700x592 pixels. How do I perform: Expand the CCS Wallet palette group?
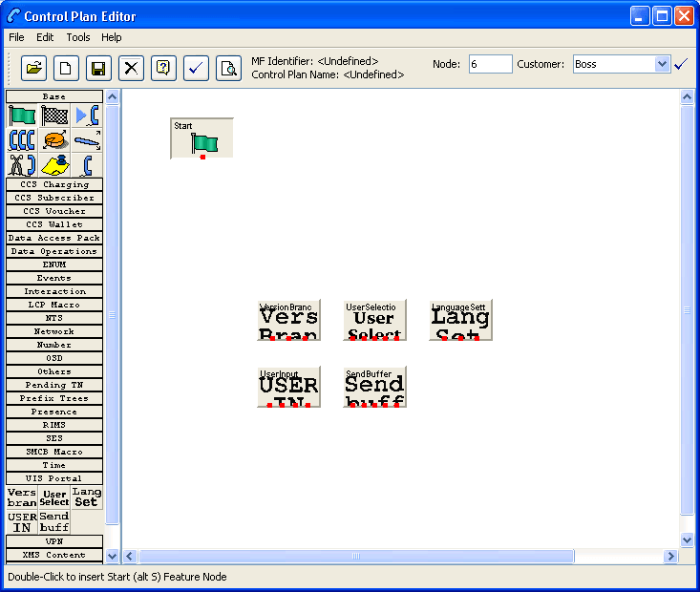coord(54,224)
